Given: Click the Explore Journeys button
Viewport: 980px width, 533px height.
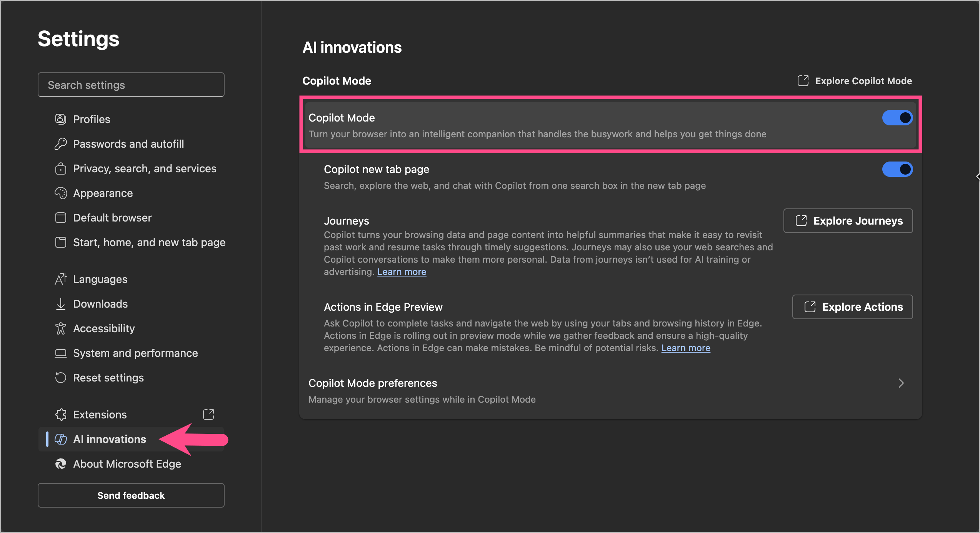Looking at the screenshot, I should (x=848, y=221).
